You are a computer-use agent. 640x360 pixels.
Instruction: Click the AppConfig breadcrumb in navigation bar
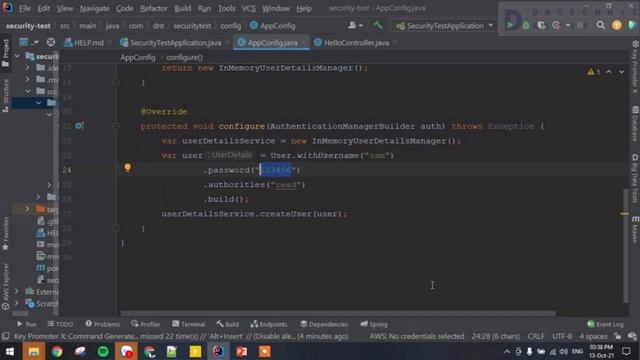click(x=272, y=26)
